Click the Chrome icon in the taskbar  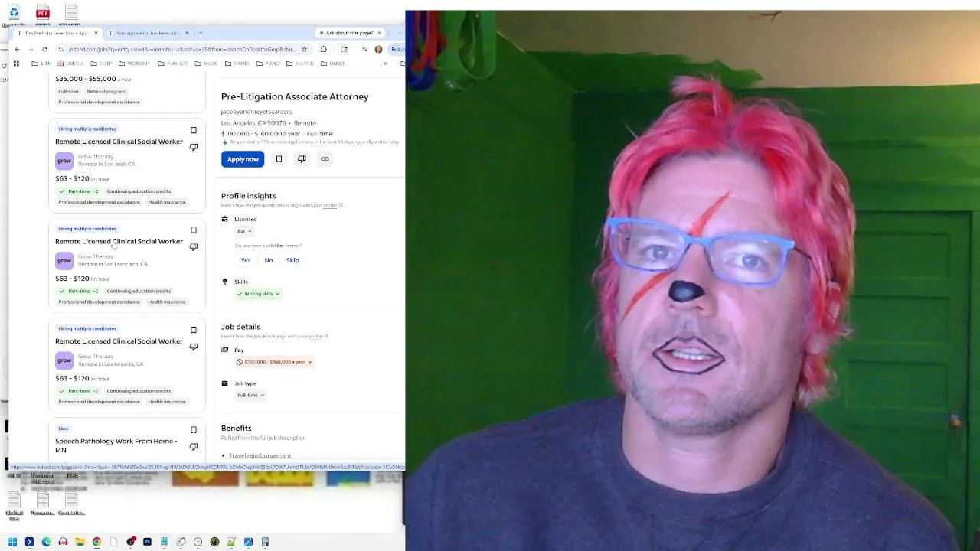96,542
